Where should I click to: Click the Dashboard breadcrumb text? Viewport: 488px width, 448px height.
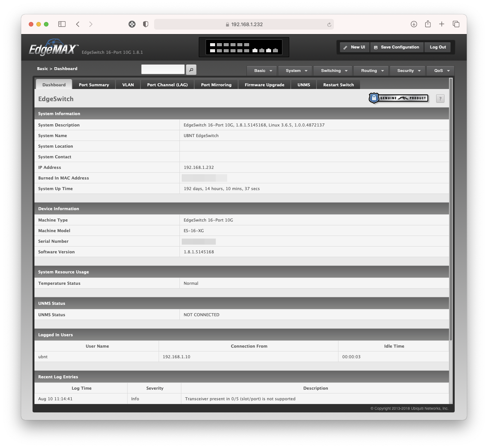(65, 69)
